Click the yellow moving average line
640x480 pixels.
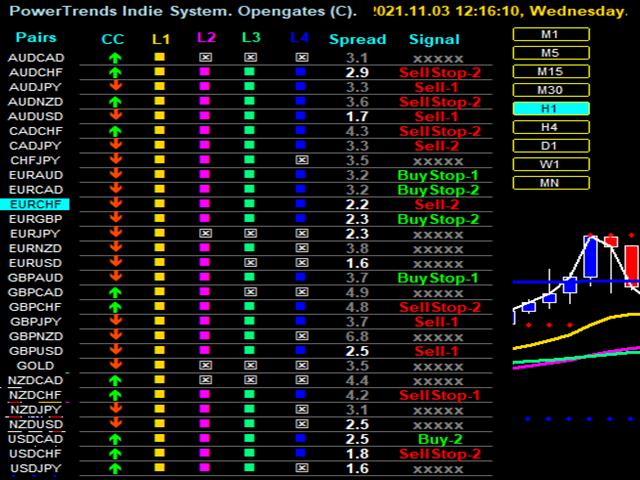(x=576, y=331)
